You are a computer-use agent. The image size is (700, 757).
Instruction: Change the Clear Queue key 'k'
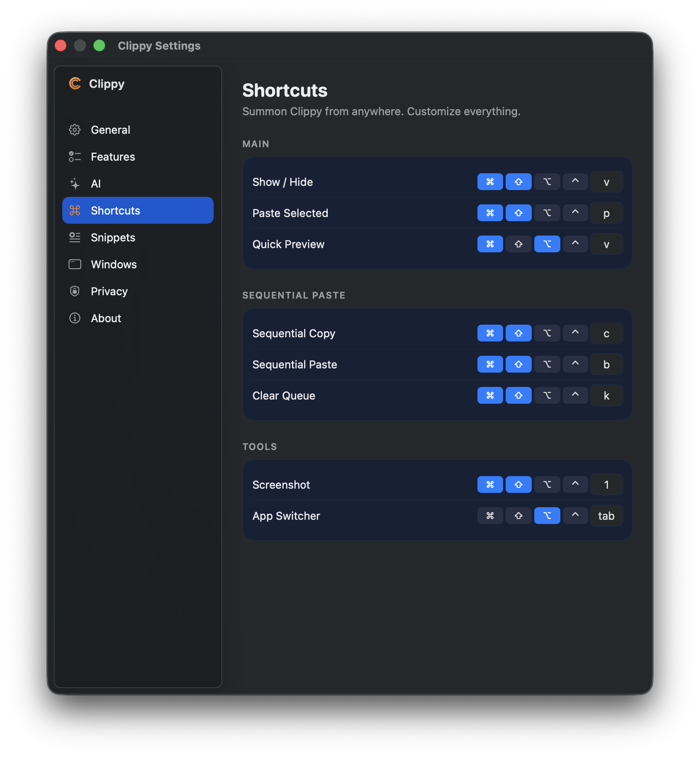(607, 396)
